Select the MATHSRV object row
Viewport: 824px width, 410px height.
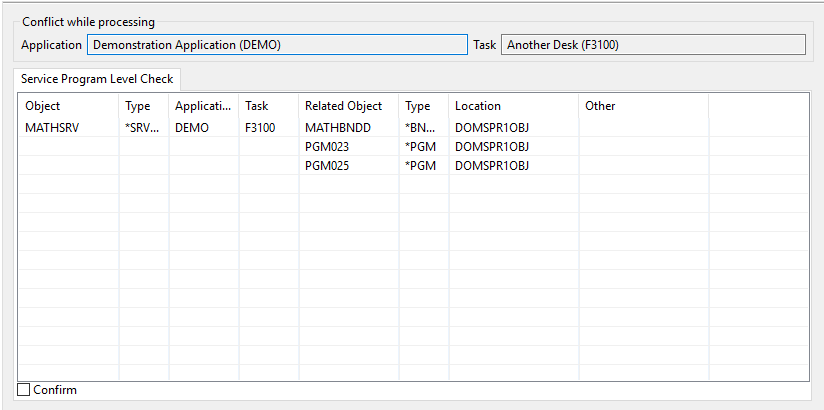point(414,127)
